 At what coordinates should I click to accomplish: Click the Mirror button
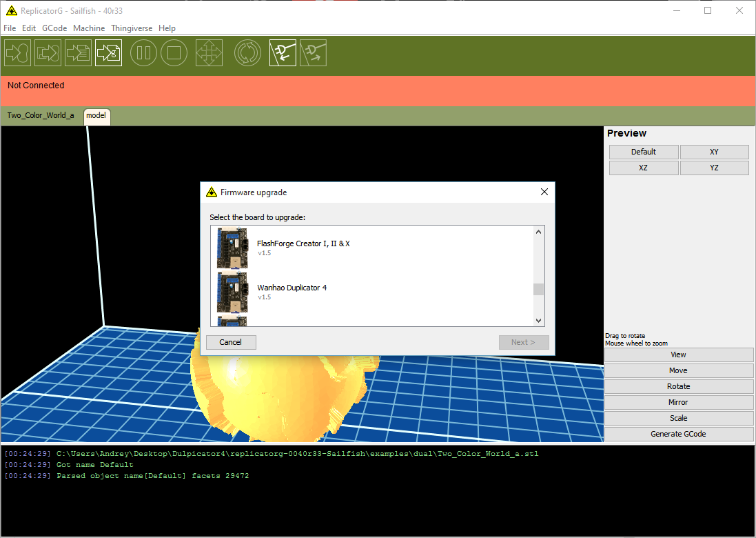678,402
